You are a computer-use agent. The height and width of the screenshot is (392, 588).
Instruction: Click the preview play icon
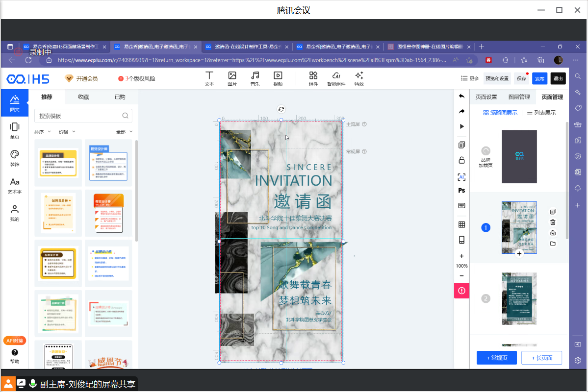pos(461,126)
